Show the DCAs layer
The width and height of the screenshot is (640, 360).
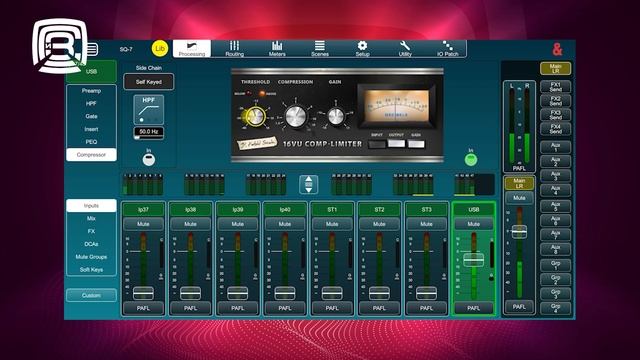(91, 244)
